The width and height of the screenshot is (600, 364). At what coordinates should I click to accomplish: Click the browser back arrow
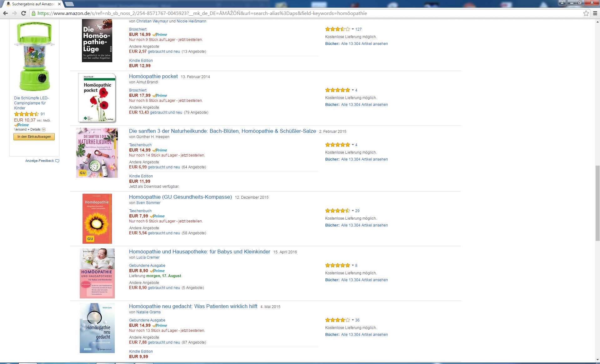click(5, 13)
